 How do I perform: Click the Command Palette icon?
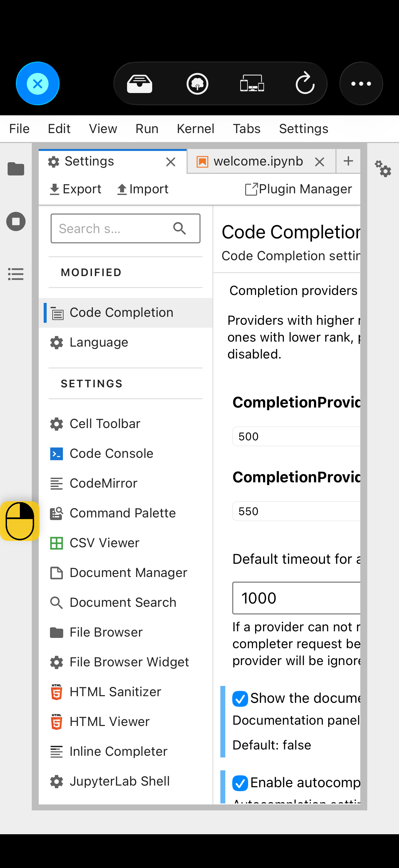[57, 513]
